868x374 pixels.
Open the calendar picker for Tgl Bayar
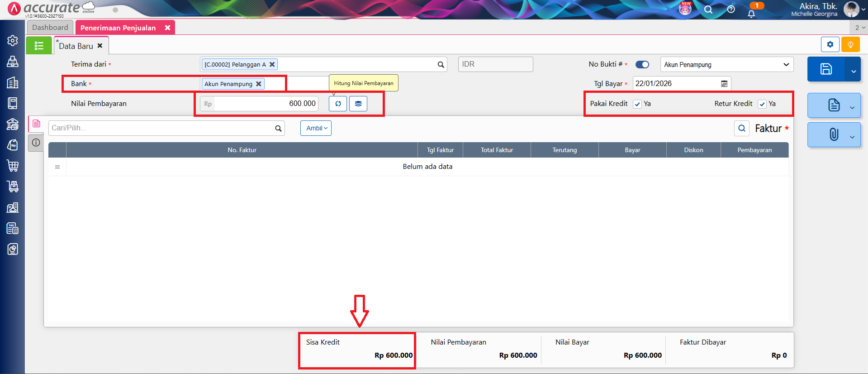click(x=724, y=84)
